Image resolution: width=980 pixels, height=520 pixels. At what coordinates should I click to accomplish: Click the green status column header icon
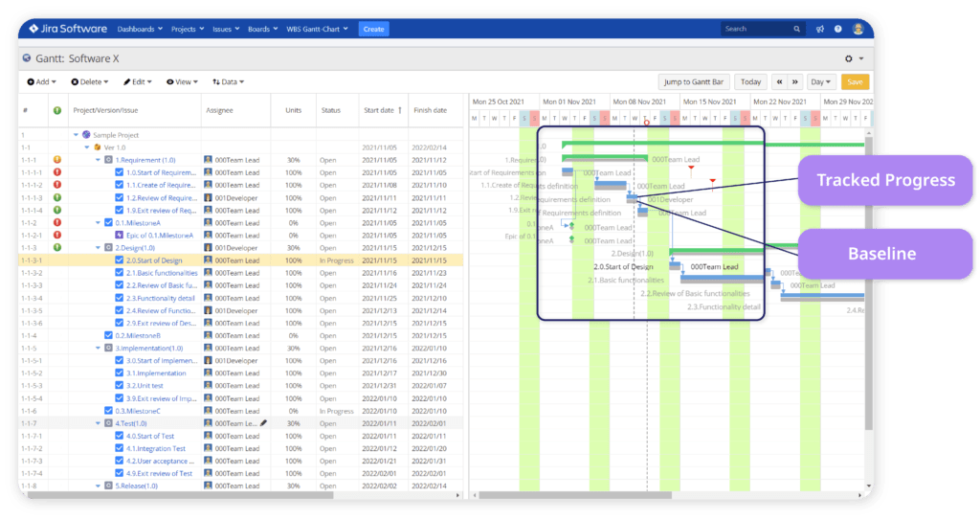(x=56, y=110)
